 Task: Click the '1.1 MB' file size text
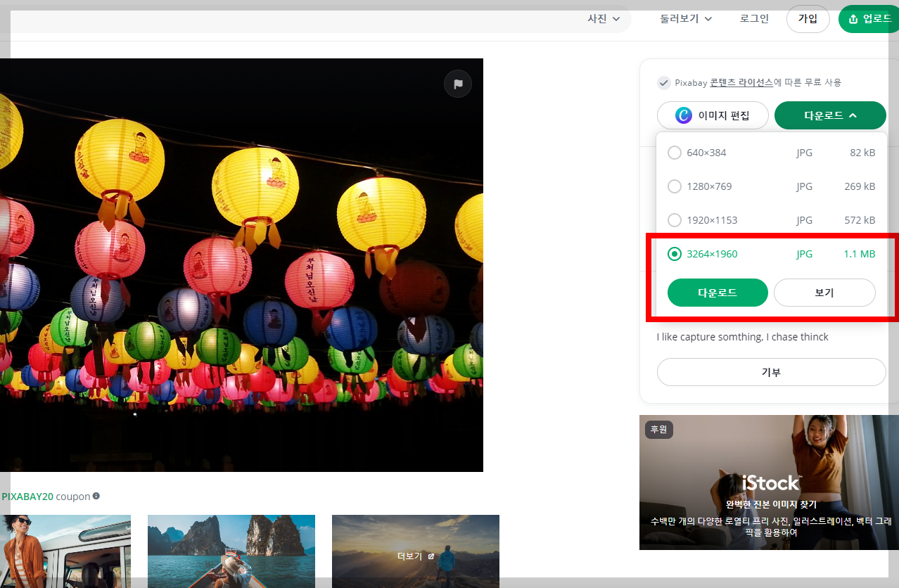(x=860, y=254)
